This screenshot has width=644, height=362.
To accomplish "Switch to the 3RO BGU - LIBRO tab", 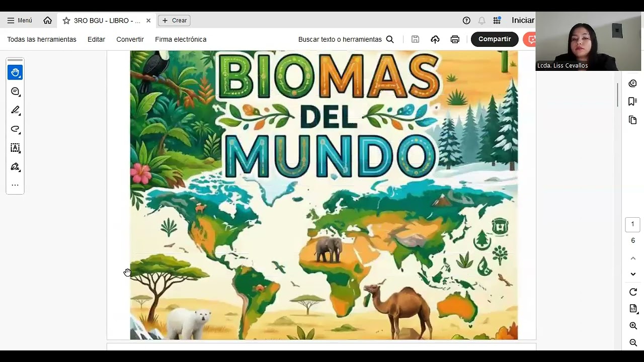I will click(107, 21).
